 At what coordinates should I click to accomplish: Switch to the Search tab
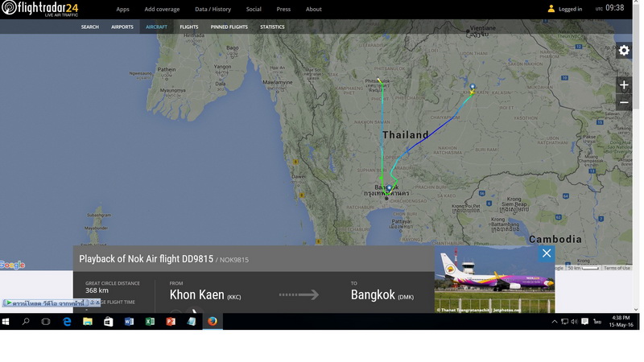[90, 27]
